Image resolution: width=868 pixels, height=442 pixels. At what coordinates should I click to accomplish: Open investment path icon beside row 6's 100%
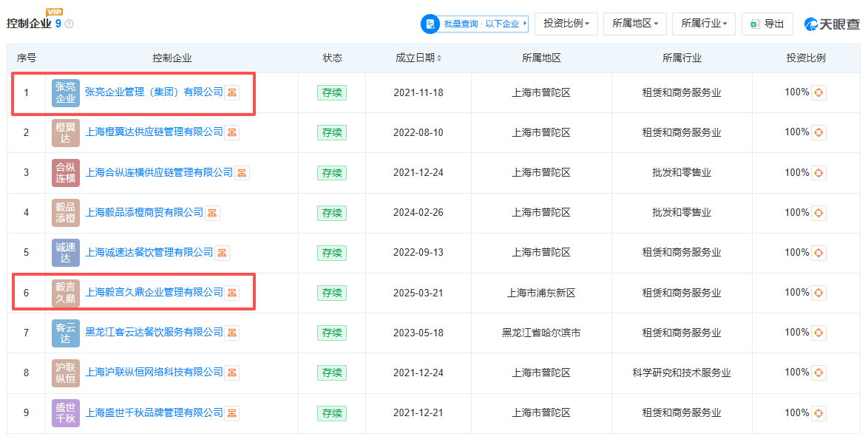pos(818,293)
